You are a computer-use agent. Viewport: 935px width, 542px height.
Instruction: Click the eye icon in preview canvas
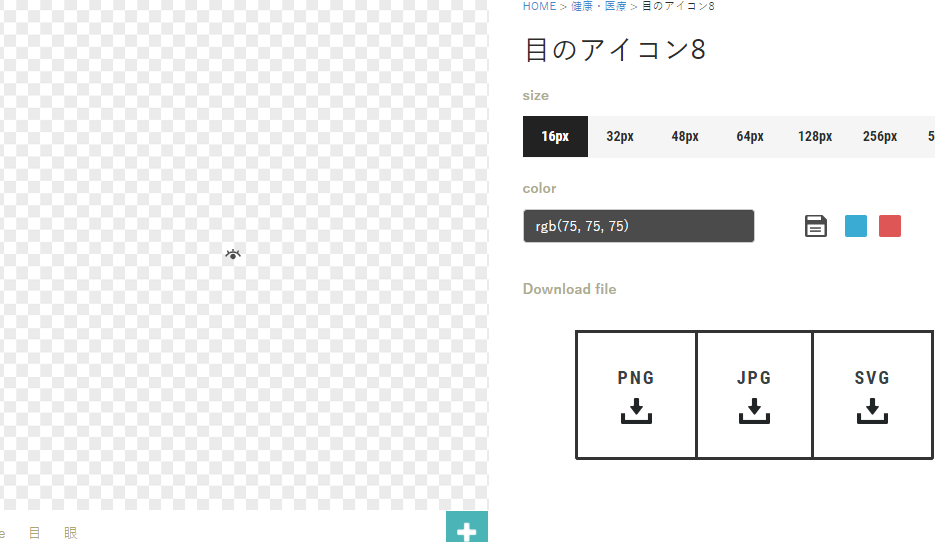[233, 255]
